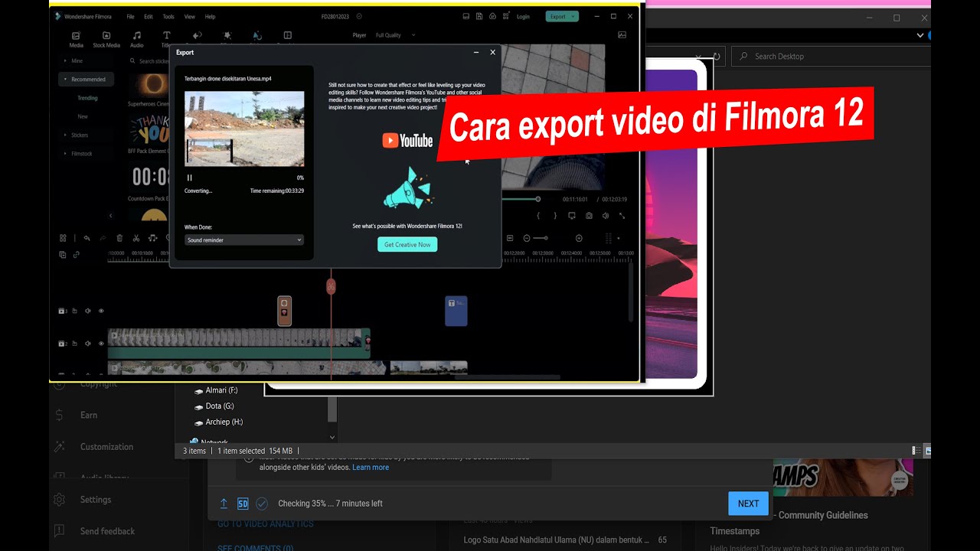Click the add track copy icon beside the ruler
The width and height of the screenshot is (980, 551).
point(63,255)
